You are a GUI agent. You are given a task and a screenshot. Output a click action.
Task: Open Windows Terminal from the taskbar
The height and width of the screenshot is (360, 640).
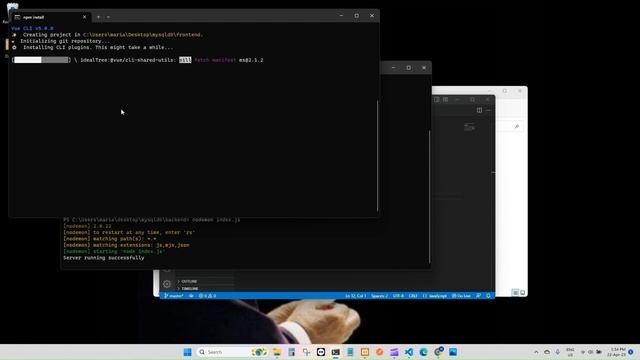point(336,352)
